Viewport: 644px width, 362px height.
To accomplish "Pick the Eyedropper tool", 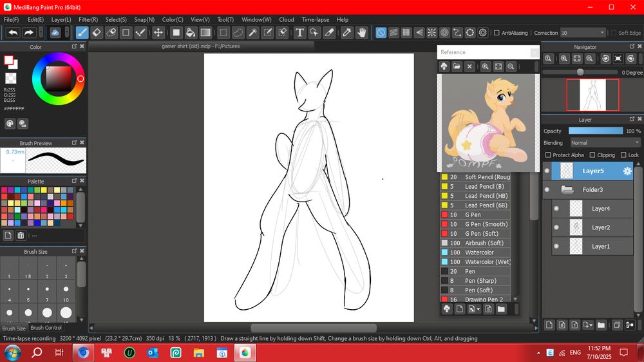I will point(346,32).
